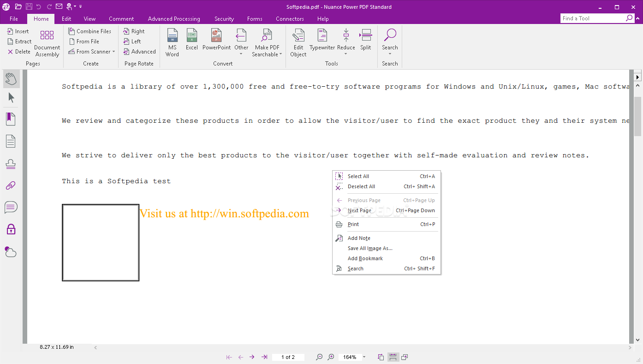Switch to the Edit tab

click(x=66, y=19)
